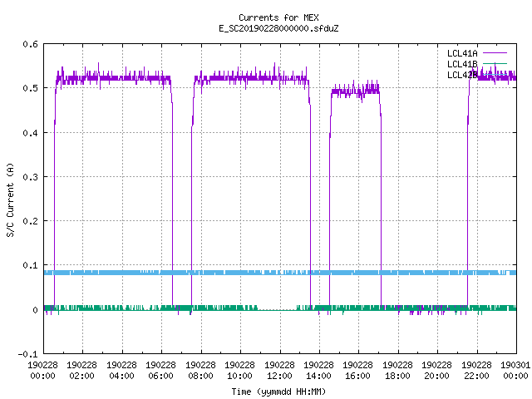Viewport: 532px width, 399px height.
Task: Click the blue LCL42B trace near 0.08 A
Action: click(x=280, y=273)
